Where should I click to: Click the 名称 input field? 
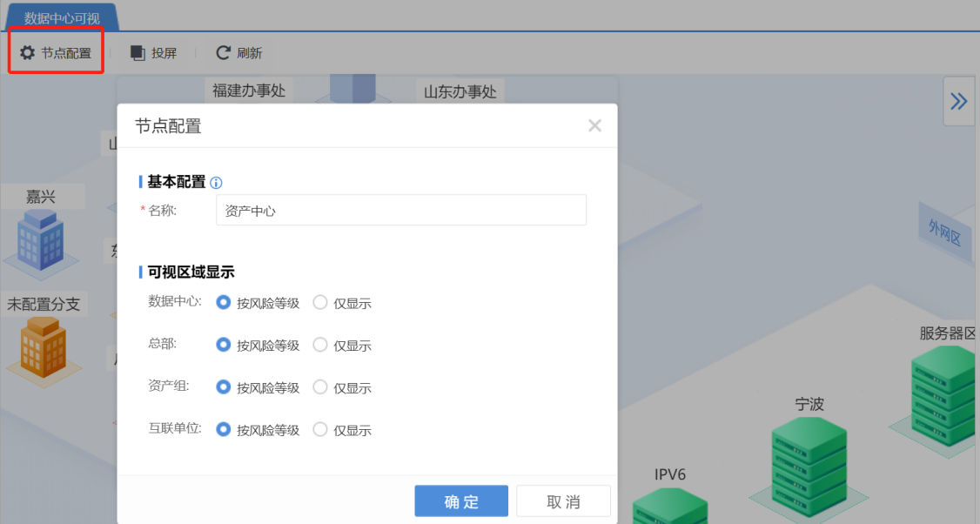[x=400, y=210]
